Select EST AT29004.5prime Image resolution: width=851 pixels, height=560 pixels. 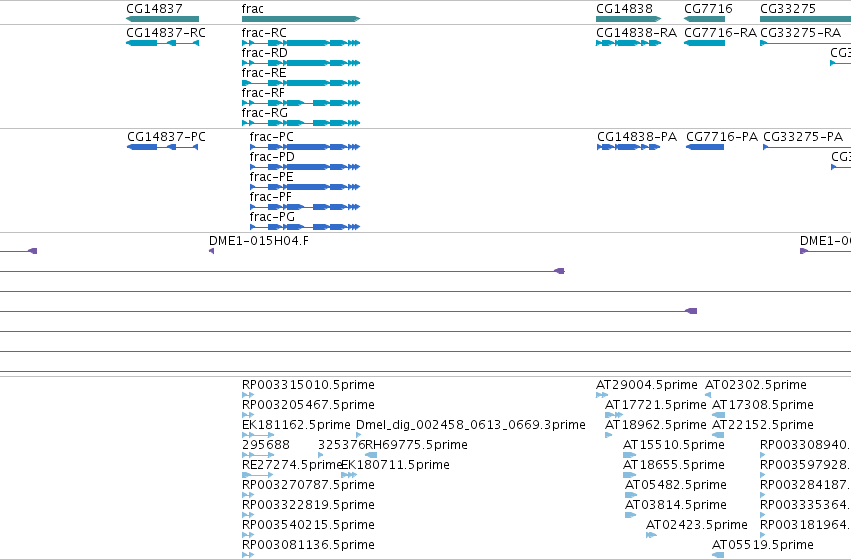click(602, 395)
